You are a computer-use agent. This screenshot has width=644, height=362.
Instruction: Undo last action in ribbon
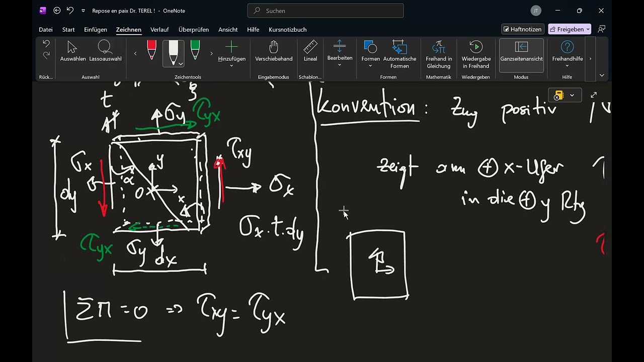pyautogui.click(x=46, y=44)
